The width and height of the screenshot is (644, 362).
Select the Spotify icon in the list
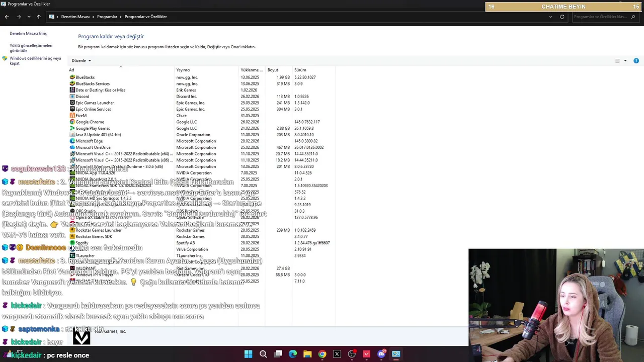tap(72, 243)
